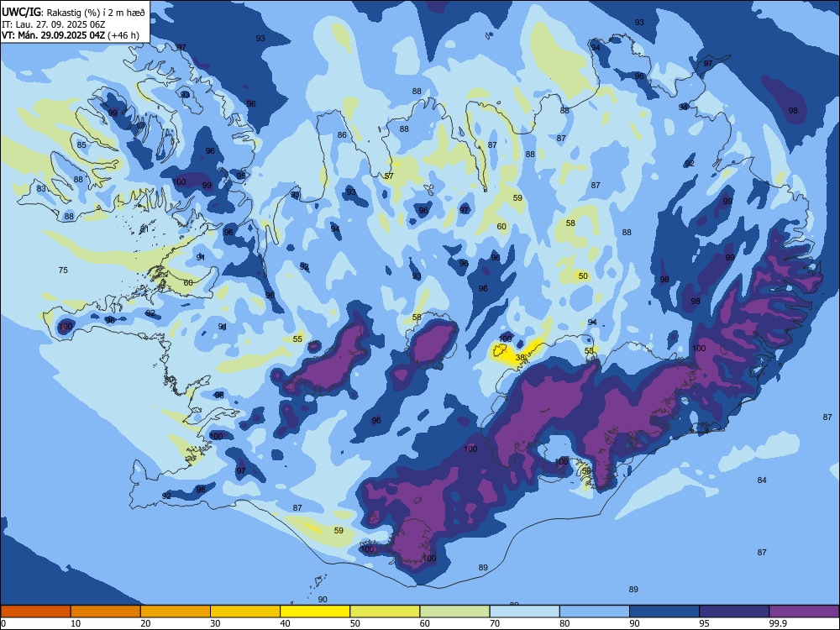Click the legend label '99.9'
840x630 pixels.
pos(777,623)
